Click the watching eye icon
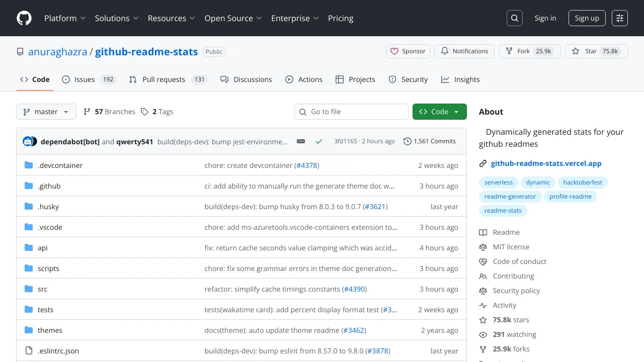This screenshot has height=362, width=644. coord(483,334)
